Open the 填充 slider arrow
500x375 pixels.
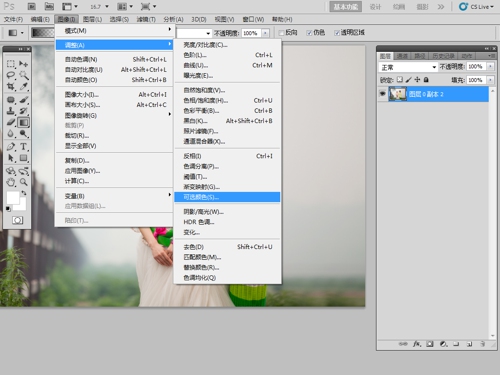click(x=490, y=80)
